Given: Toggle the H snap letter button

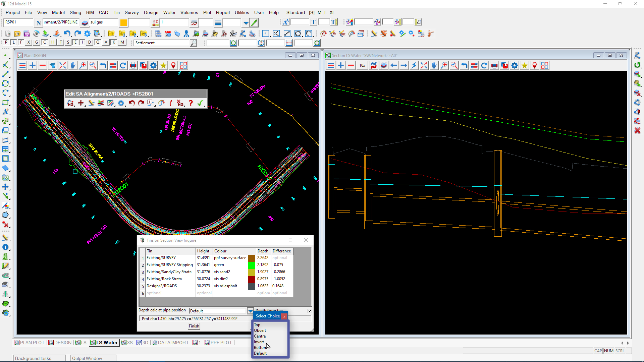Looking at the screenshot, I should pyautogui.click(x=53, y=42).
